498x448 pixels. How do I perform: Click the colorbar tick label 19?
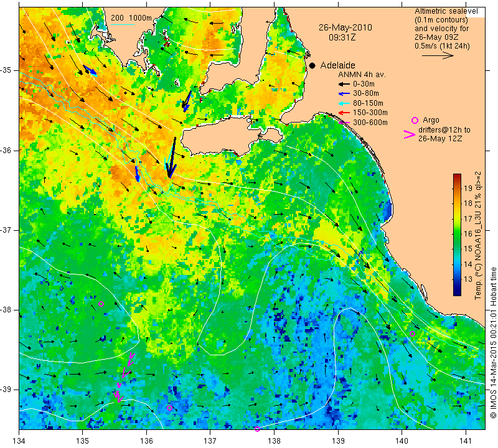click(468, 188)
